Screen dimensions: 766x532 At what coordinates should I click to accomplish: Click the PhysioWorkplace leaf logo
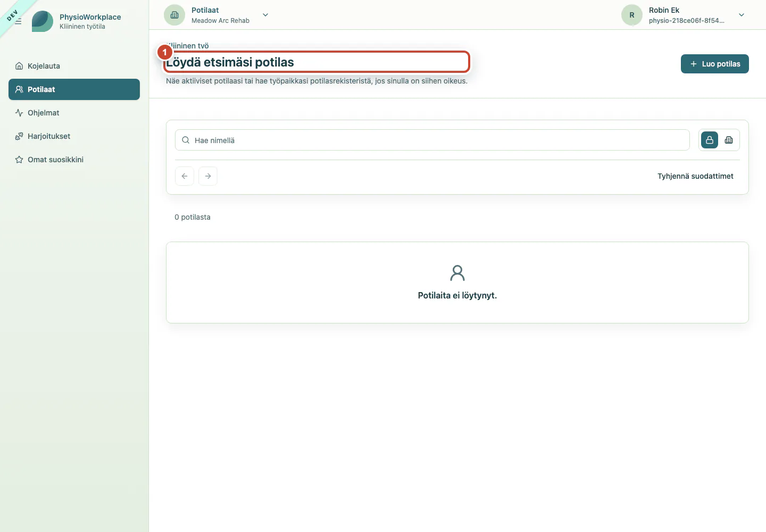(43, 21)
